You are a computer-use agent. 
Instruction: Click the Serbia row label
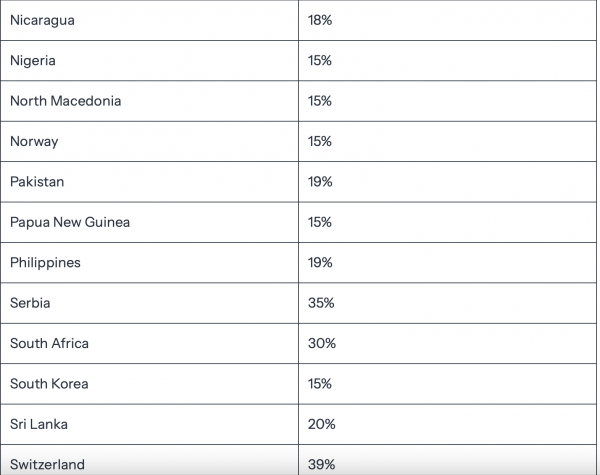(30, 303)
